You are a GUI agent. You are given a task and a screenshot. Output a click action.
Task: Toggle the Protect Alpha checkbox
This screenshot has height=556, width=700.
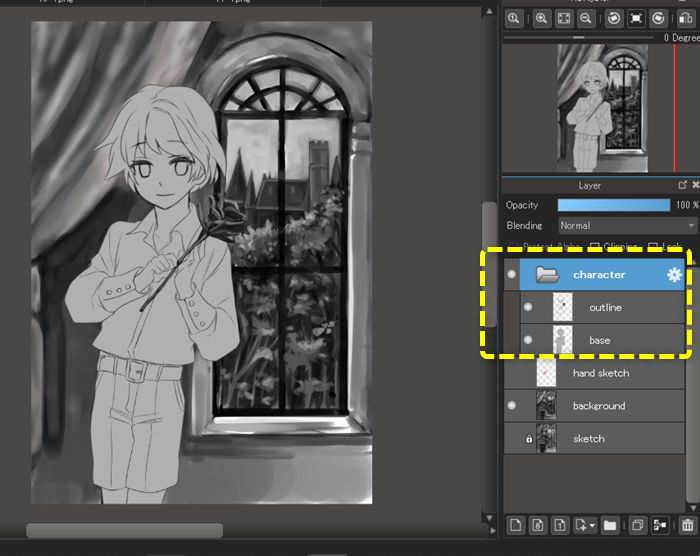(513, 247)
